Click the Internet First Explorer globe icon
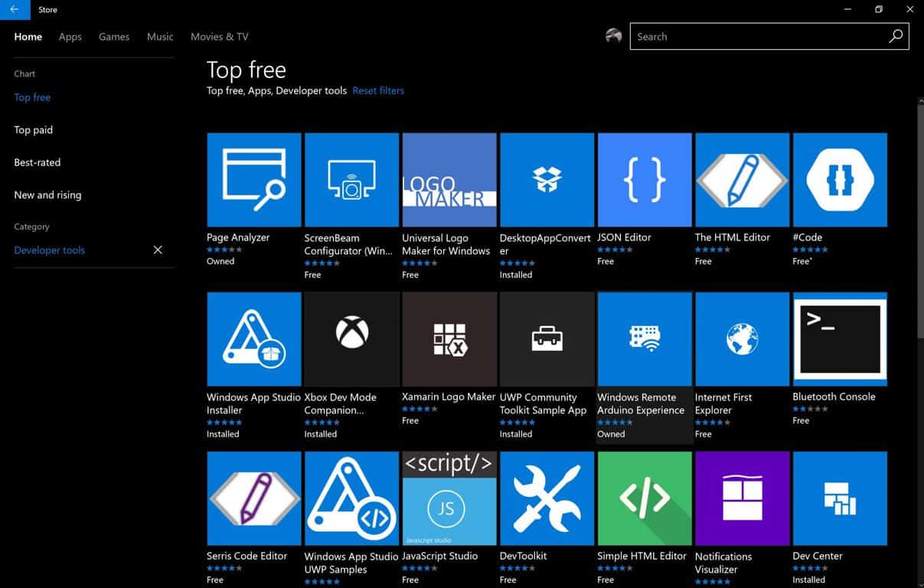 [742, 338]
